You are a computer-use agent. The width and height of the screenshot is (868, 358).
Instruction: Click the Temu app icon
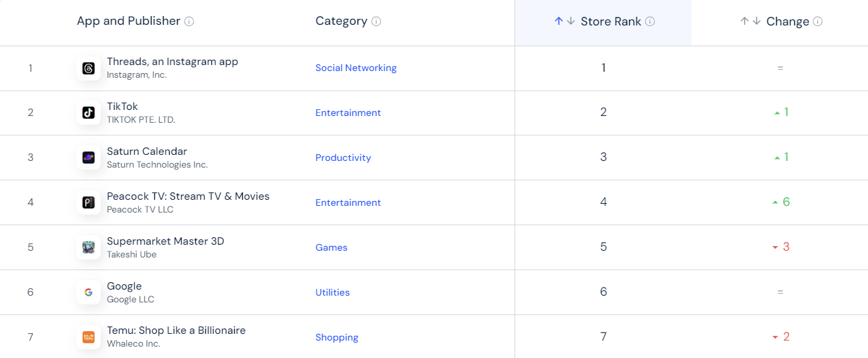[x=89, y=337]
